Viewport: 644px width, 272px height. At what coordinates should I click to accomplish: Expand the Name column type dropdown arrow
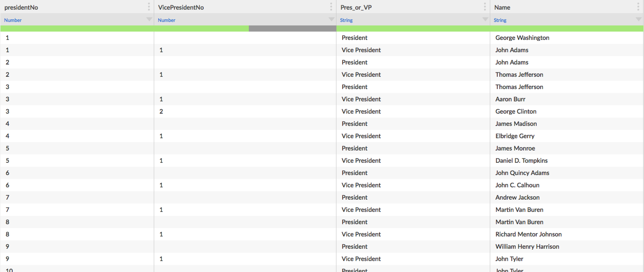pyautogui.click(x=639, y=19)
